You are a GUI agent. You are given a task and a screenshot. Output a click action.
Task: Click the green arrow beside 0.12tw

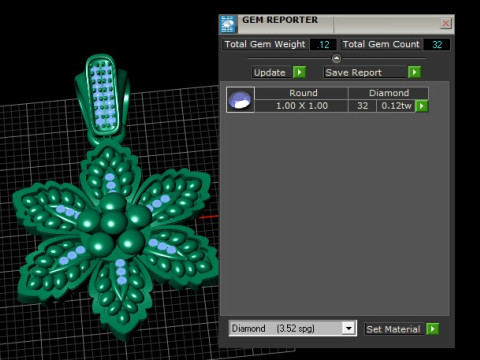pyautogui.click(x=422, y=106)
